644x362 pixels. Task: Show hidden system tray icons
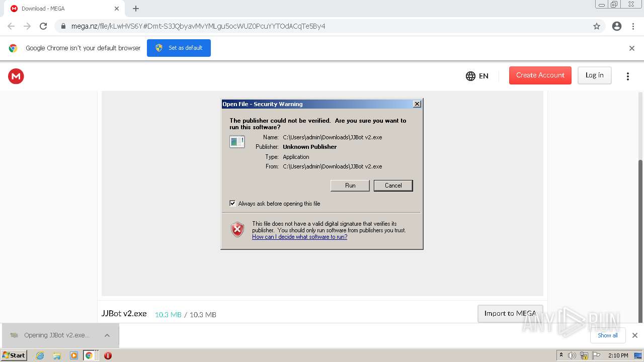pos(561,355)
